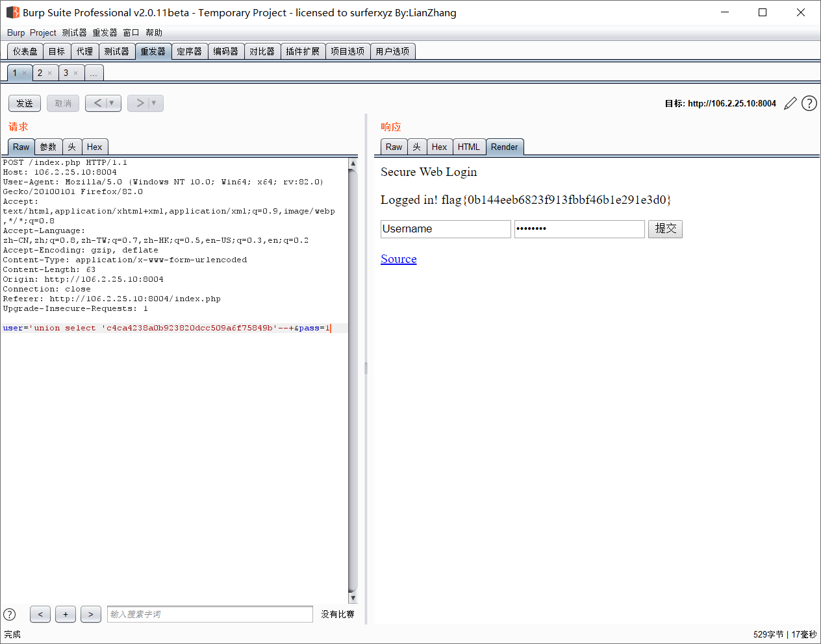Switch to the 编码器 decoder tab
The width and height of the screenshot is (821, 644).
pos(226,51)
